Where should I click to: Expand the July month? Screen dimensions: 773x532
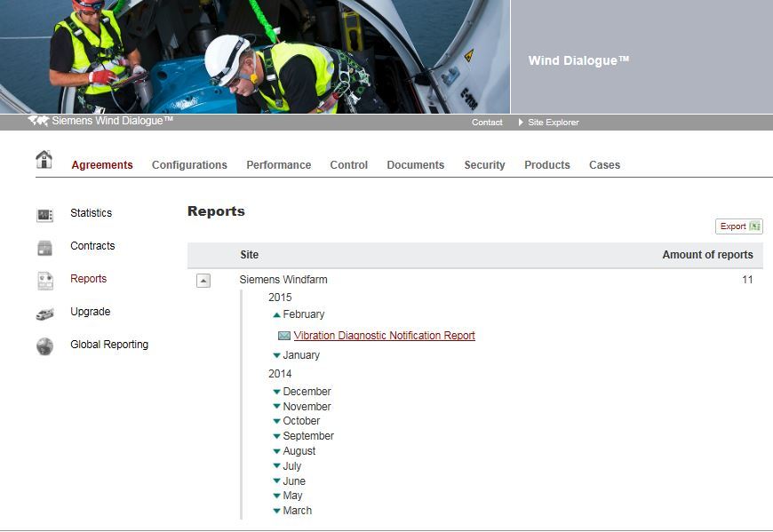pyautogui.click(x=276, y=465)
